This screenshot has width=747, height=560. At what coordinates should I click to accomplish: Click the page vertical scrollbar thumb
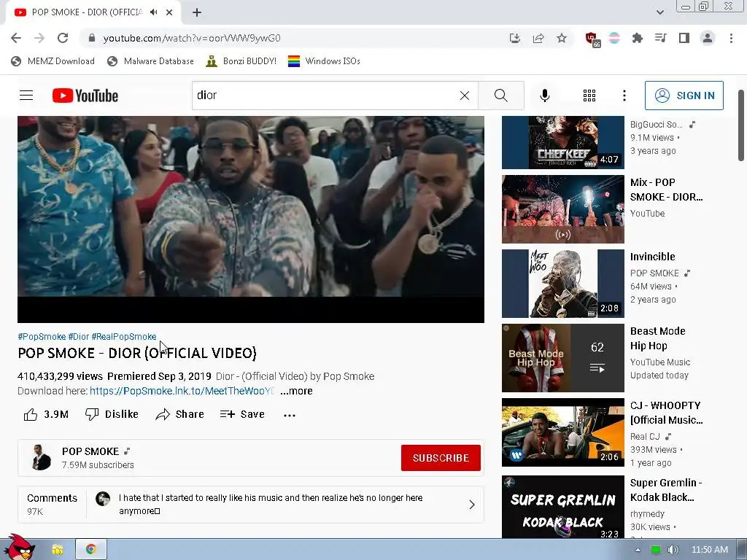coord(741,125)
